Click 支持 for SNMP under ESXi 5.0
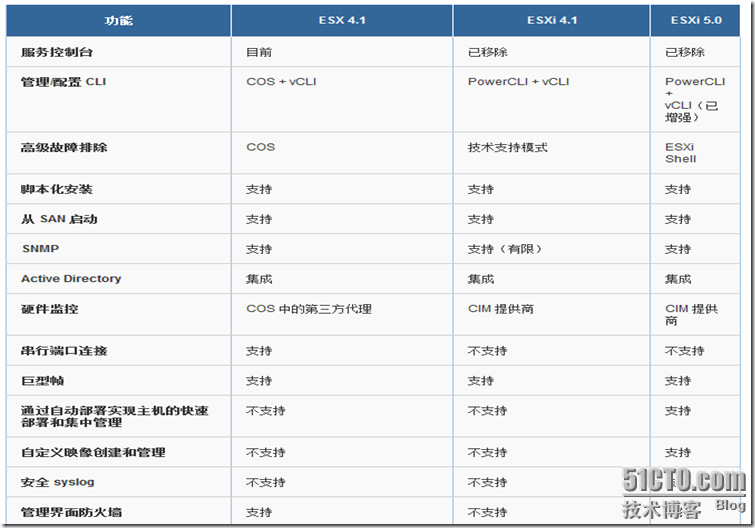The image size is (755, 528). pos(678,249)
